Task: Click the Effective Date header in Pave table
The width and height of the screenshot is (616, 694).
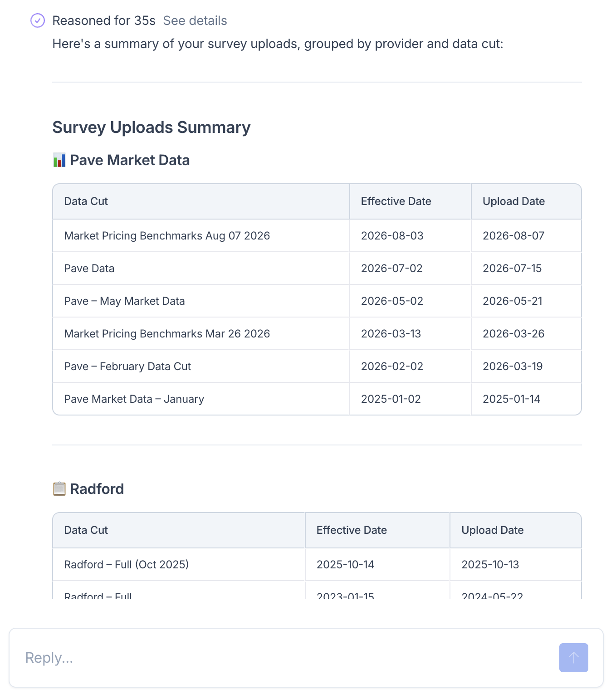Action: (x=396, y=201)
